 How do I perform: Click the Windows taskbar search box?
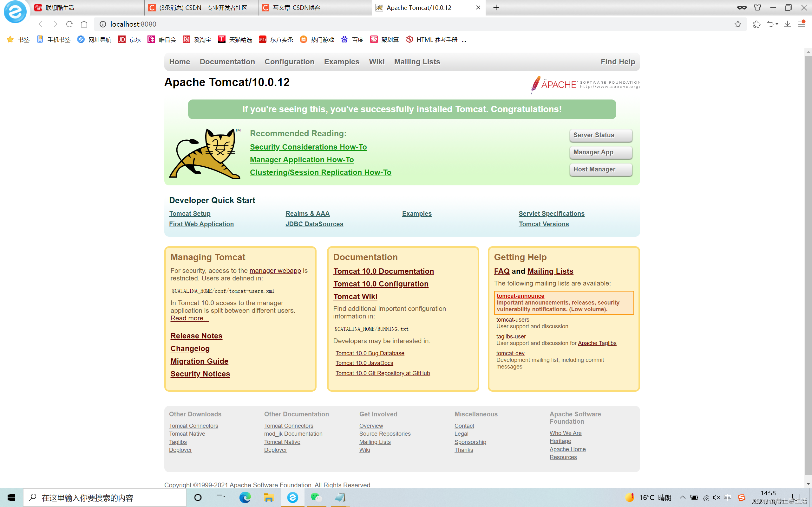coord(105,497)
